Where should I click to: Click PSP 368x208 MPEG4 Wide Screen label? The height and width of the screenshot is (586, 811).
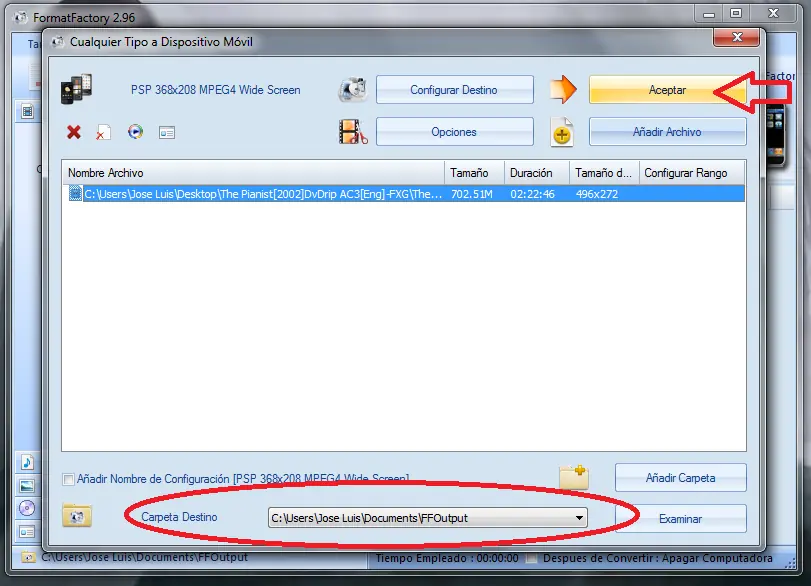pos(216,89)
